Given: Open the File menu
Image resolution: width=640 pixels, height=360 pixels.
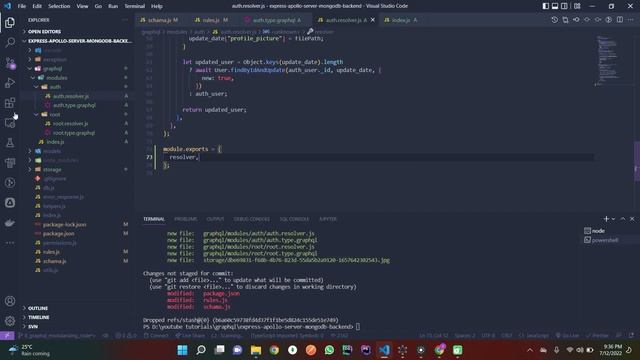Looking at the screenshot, I should point(22,6).
